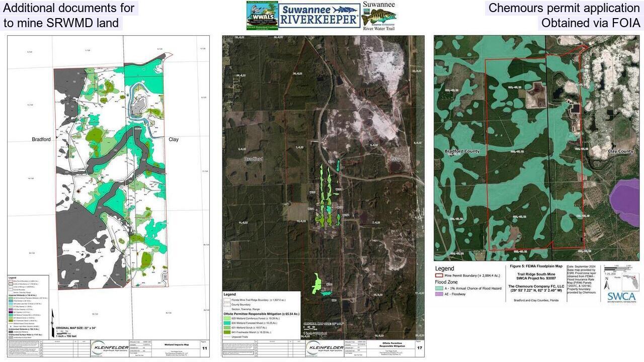The image size is (644, 362).
Task: Click the Suwannee Riverkeeper logo banner
Action: (319, 16)
